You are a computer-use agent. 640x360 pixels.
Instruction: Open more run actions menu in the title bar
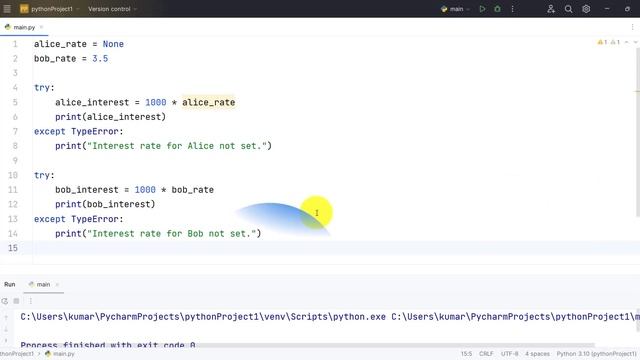click(x=512, y=9)
